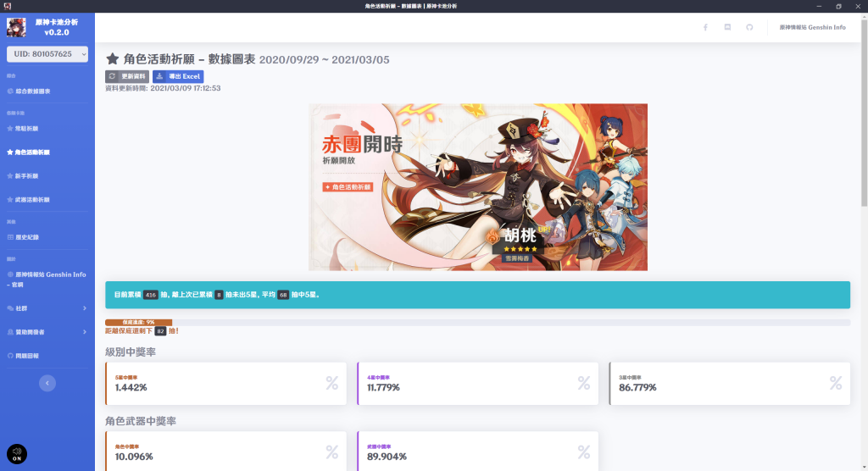
Task: Open 問題回報 in the sidebar
Action: click(x=23, y=356)
